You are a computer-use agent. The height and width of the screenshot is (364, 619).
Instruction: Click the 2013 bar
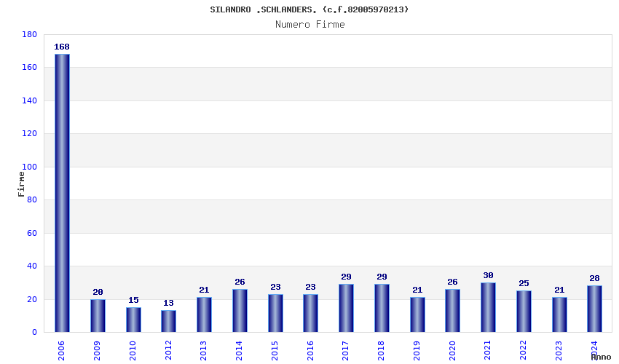click(204, 314)
